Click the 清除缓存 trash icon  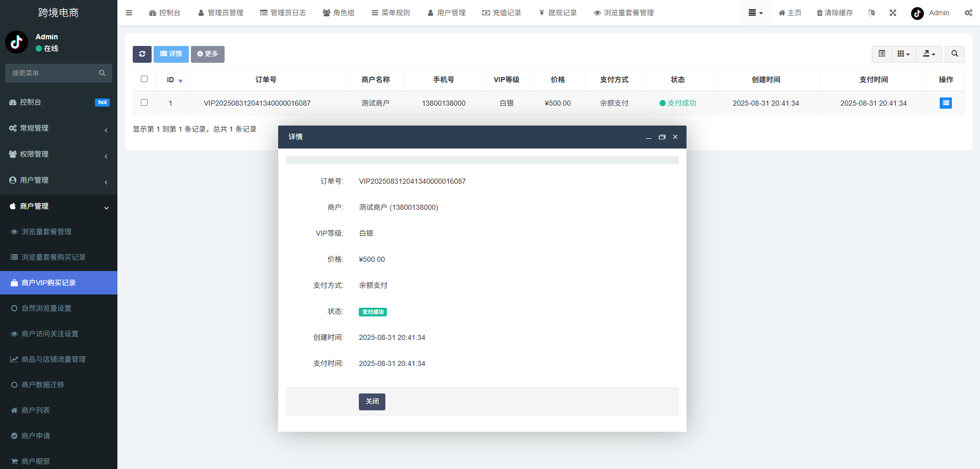(x=834, y=13)
